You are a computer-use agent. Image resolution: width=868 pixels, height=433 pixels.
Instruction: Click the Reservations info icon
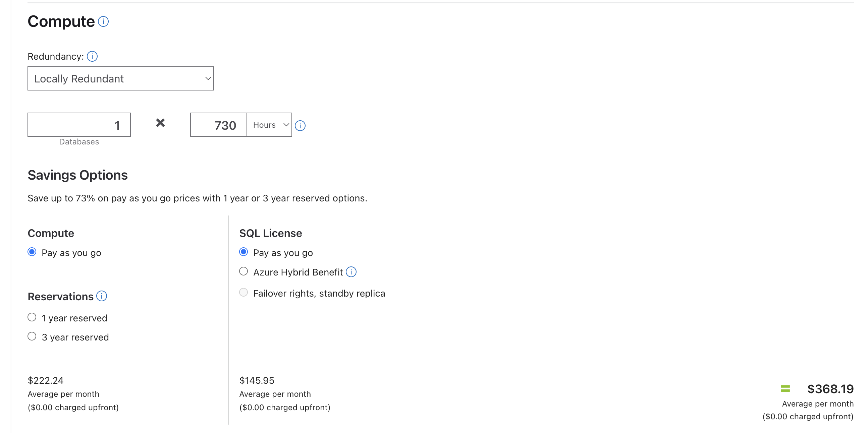[x=101, y=296]
